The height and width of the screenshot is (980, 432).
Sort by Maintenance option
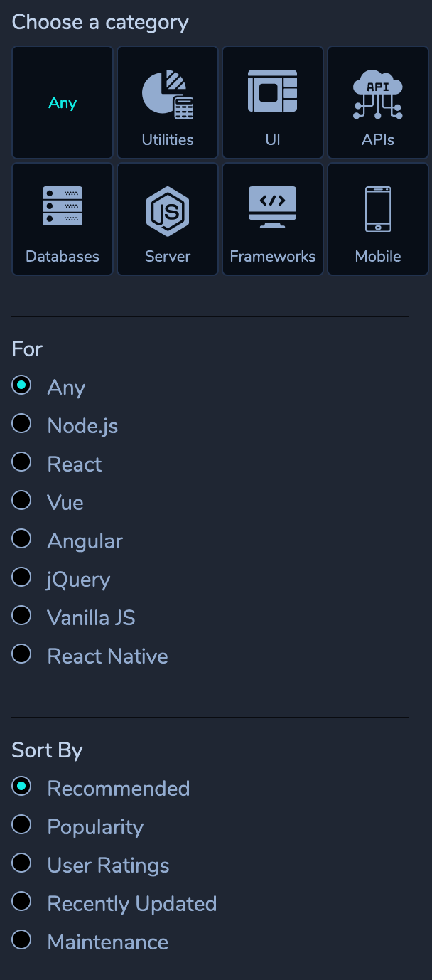click(x=22, y=940)
